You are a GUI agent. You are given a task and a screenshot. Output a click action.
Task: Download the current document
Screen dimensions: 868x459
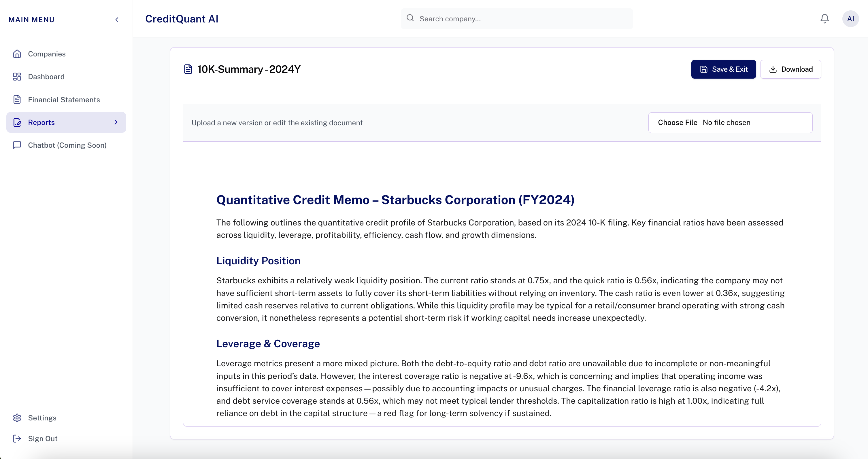(791, 69)
